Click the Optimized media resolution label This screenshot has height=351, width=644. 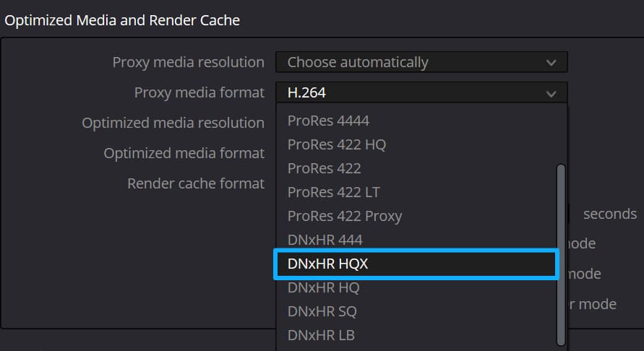coord(173,123)
